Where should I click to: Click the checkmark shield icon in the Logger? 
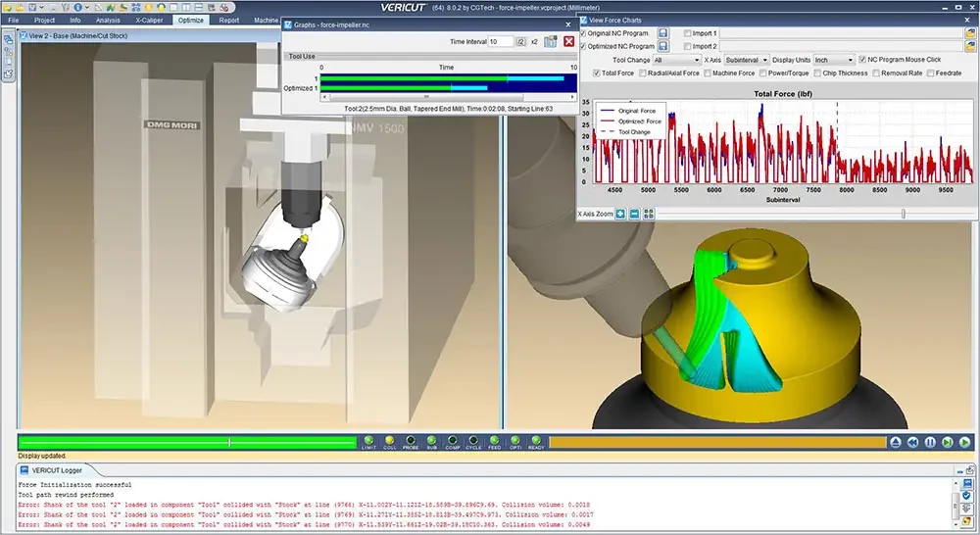[x=967, y=496]
